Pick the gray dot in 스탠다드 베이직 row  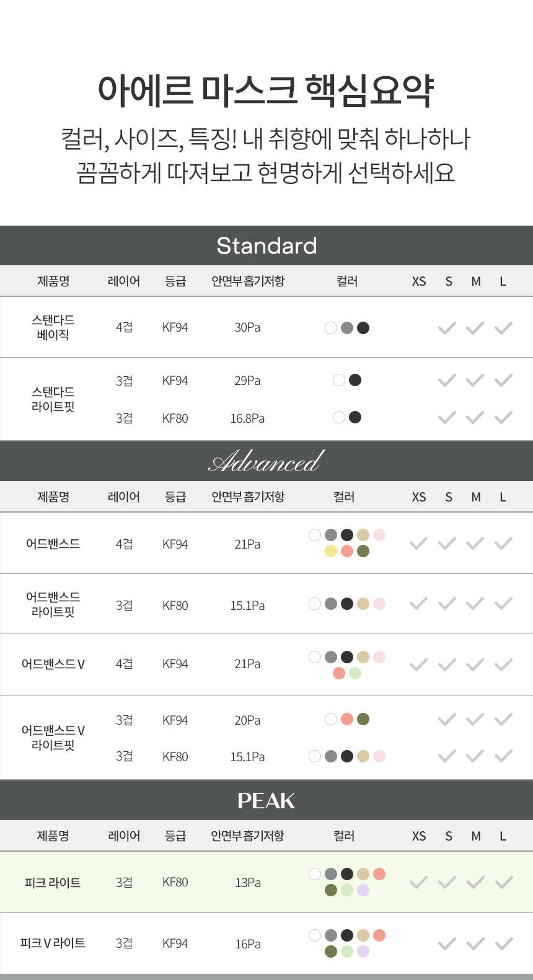[x=347, y=328]
